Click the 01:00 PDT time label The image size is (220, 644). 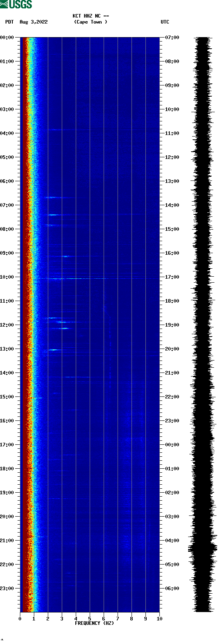coord(7,61)
